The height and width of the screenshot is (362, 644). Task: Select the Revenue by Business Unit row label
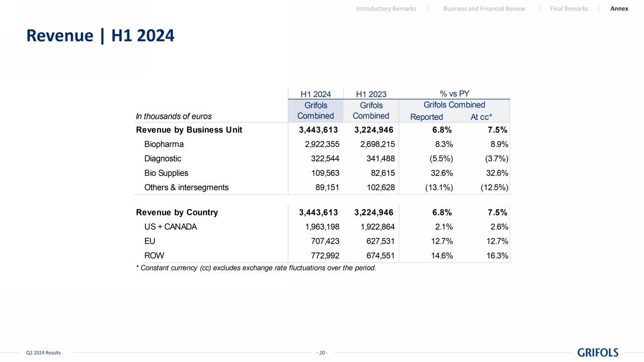[189, 130]
